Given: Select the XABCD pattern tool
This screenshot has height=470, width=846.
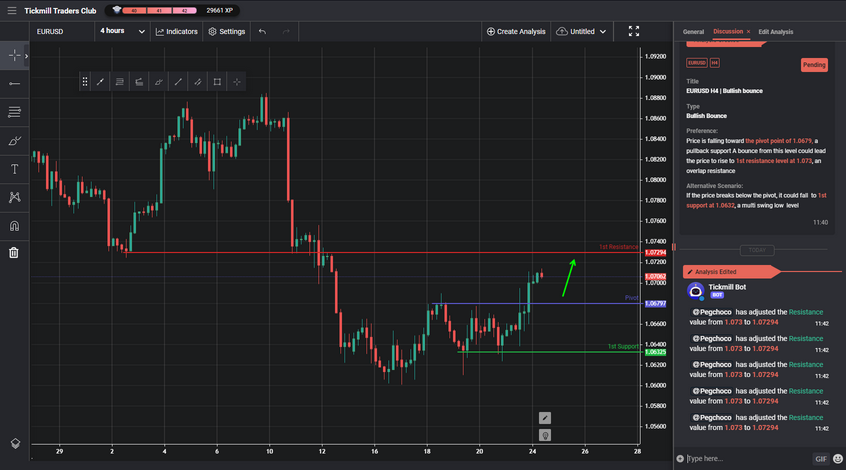Looking at the screenshot, I should [x=15, y=197].
